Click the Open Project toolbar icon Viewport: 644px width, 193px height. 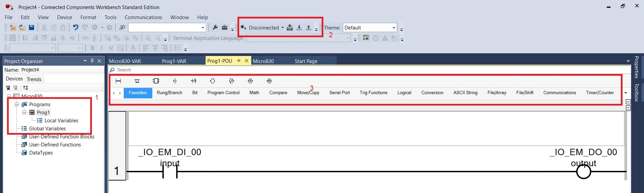pos(22,27)
